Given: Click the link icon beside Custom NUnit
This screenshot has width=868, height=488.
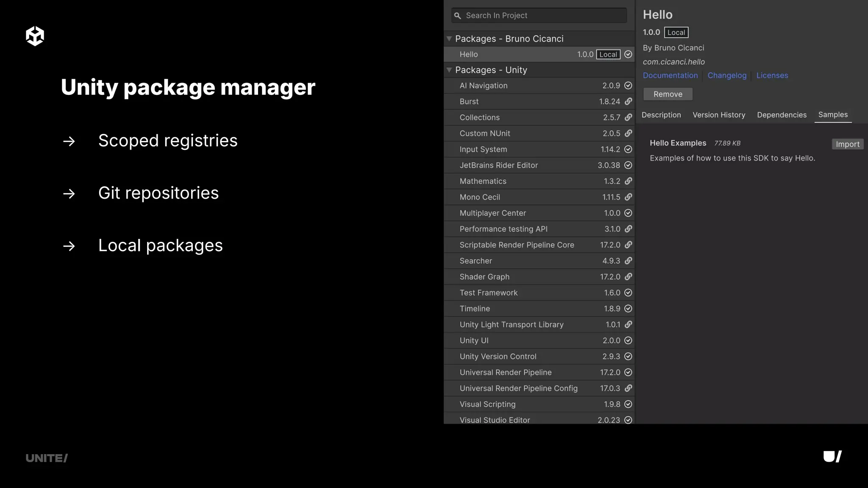Looking at the screenshot, I should click(628, 133).
